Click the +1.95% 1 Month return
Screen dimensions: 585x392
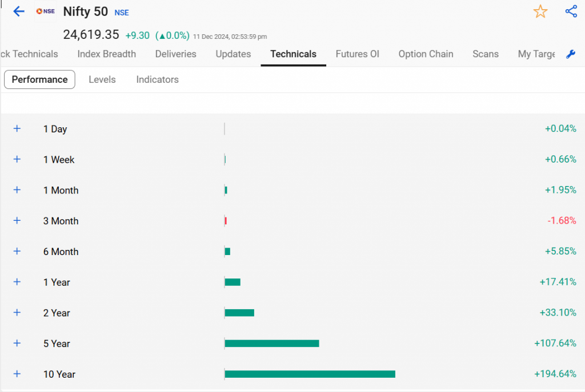click(560, 189)
